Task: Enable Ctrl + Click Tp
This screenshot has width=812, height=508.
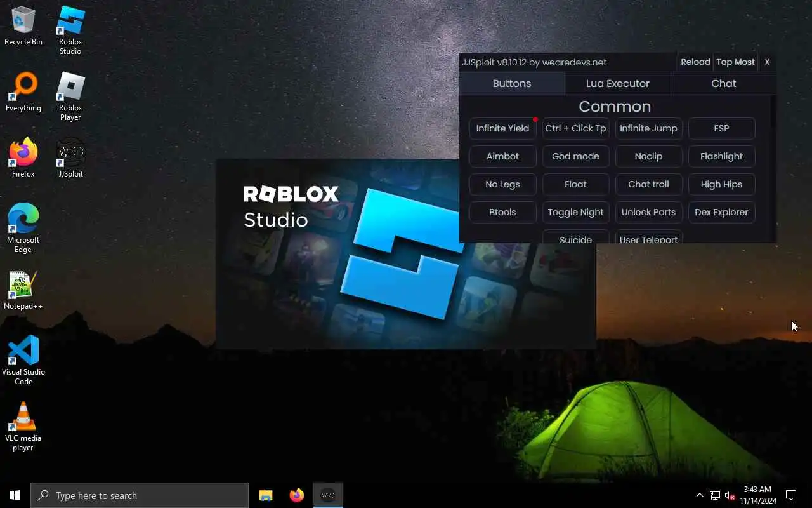Action: (x=575, y=128)
